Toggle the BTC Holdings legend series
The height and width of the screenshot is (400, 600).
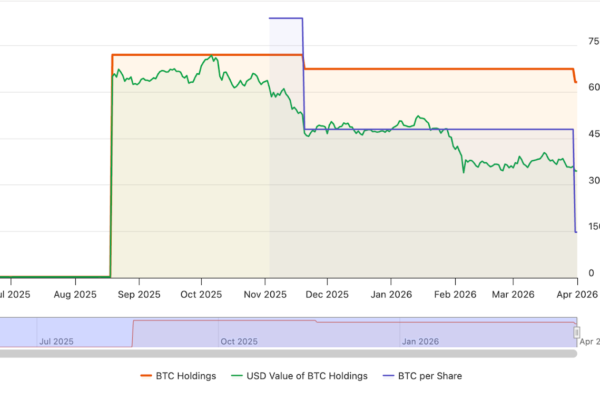click(x=181, y=376)
